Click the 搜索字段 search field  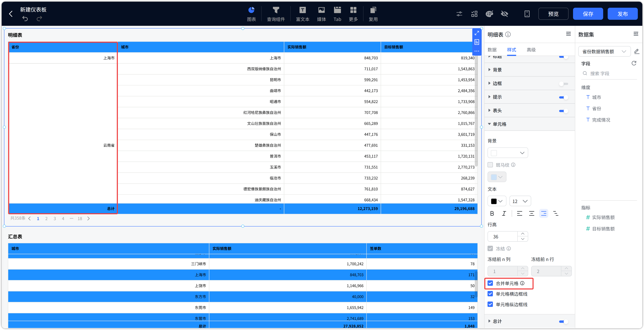[x=609, y=74]
